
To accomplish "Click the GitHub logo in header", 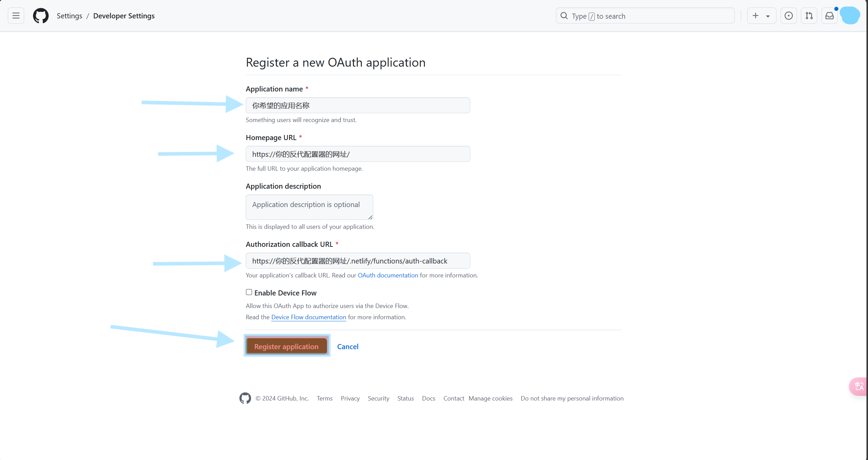I will 41,16.
